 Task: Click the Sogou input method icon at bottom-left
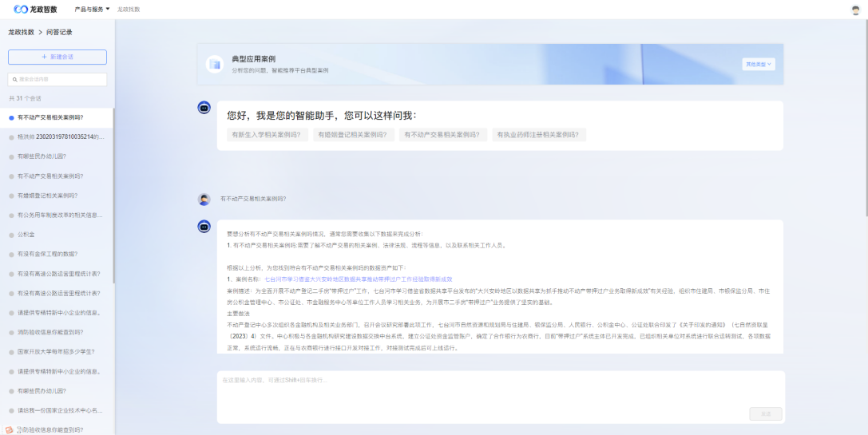click(9, 429)
